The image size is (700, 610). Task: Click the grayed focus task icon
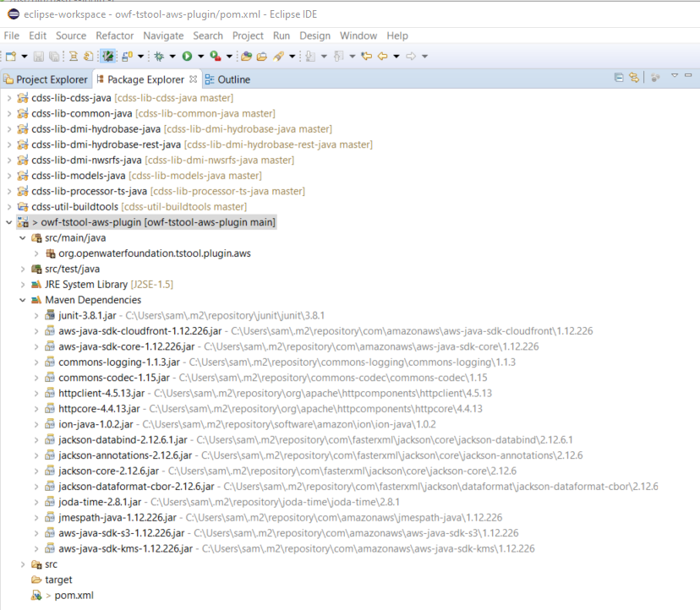point(655,78)
